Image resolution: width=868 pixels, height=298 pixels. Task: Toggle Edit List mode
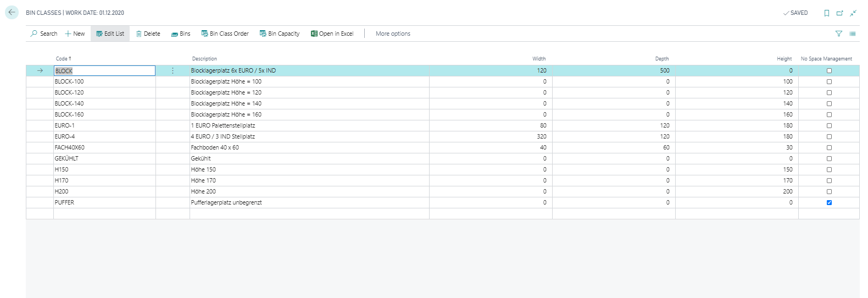(110, 34)
